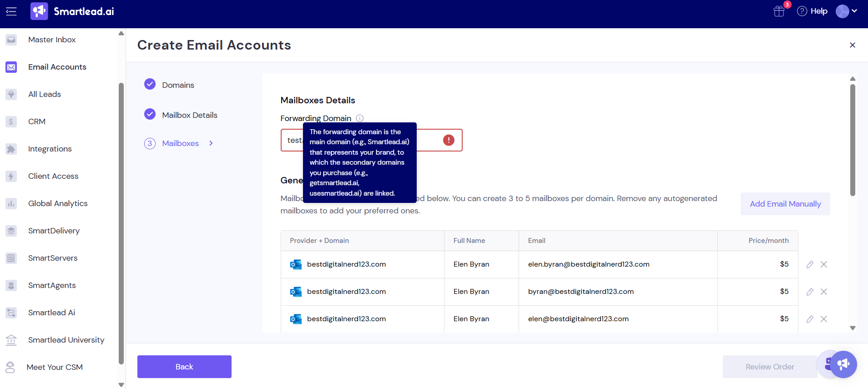Image resolution: width=868 pixels, height=389 pixels.
Task: Open Master Inbox from the sidebar
Action: (52, 40)
